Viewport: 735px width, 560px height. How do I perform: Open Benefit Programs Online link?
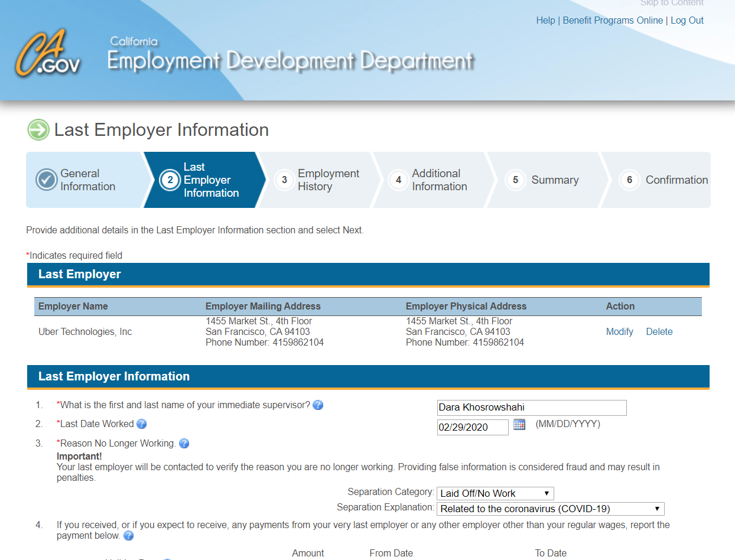[613, 20]
